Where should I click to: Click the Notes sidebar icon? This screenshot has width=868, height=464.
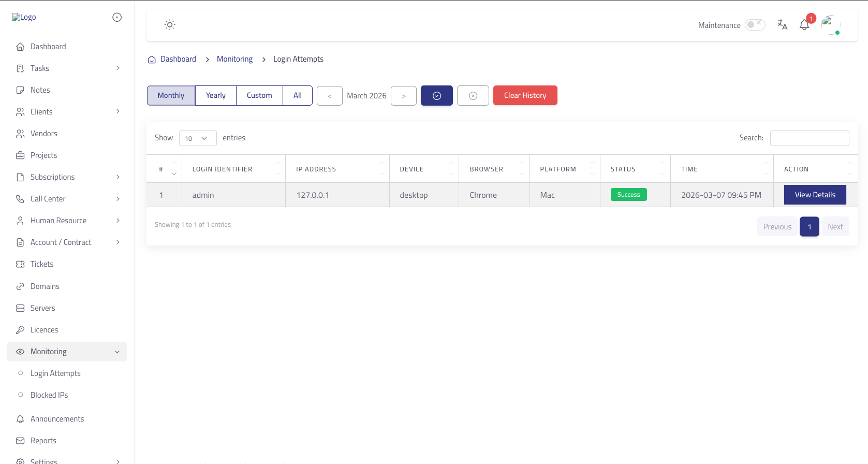click(20, 90)
